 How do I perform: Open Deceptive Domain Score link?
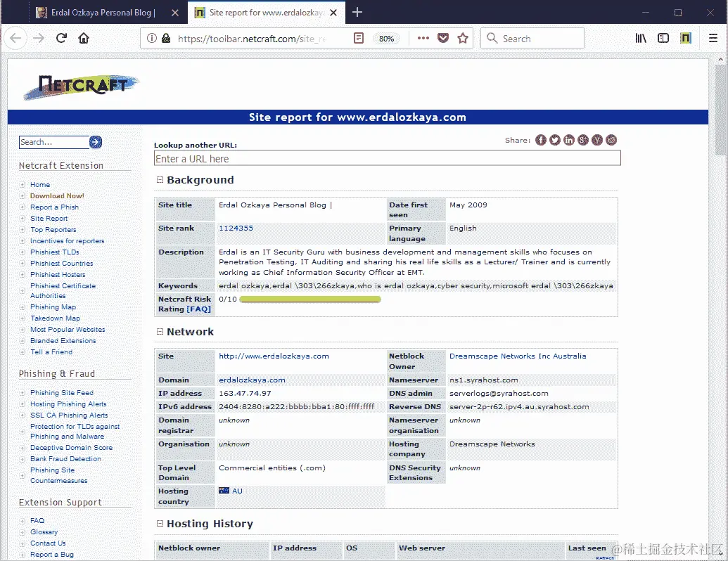[x=72, y=448]
